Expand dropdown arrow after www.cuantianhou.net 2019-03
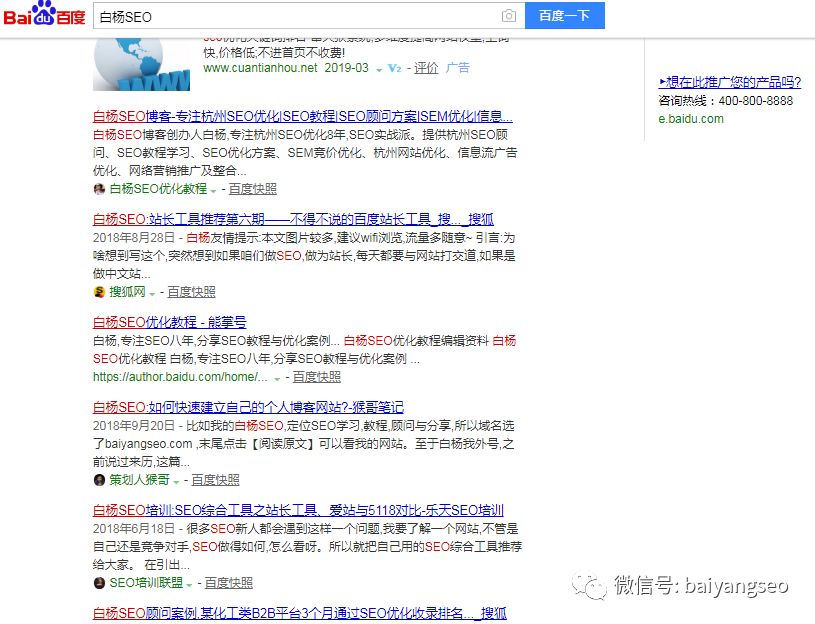Image resolution: width=815 pixels, height=624 pixels. [379, 70]
